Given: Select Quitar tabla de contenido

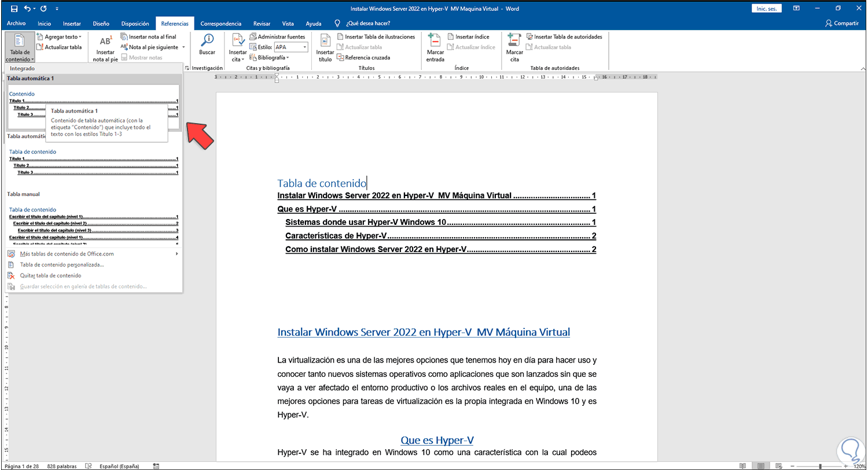Looking at the screenshot, I should click(x=93, y=276).
